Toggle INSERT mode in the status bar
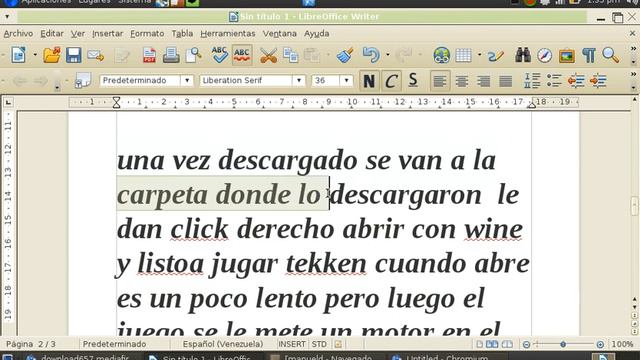The image size is (640, 360). click(291, 344)
